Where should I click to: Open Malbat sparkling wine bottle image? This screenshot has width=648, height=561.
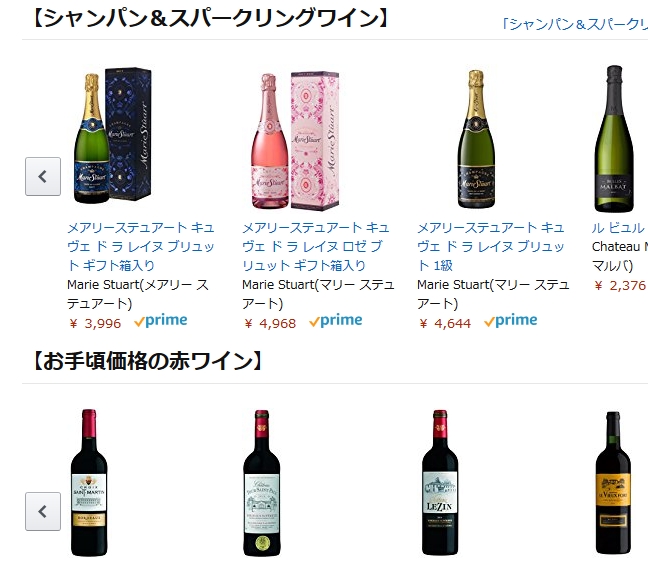[x=614, y=138]
